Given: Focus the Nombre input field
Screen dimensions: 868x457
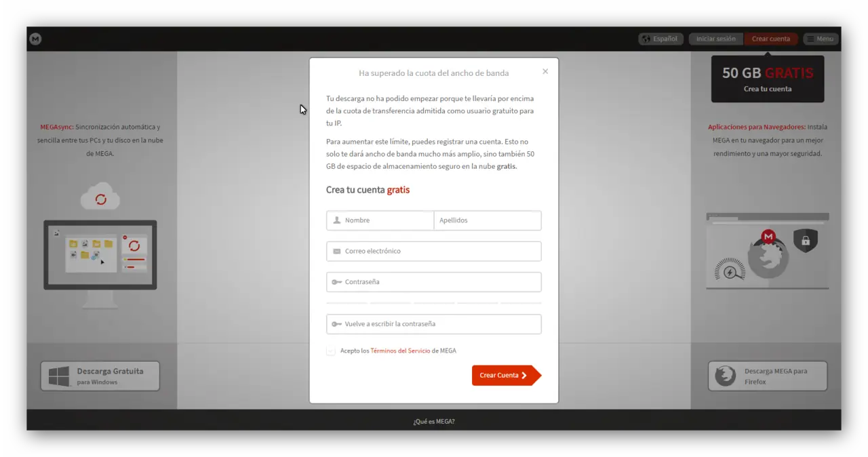Looking at the screenshot, I should pyautogui.click(x=380, y=220).
